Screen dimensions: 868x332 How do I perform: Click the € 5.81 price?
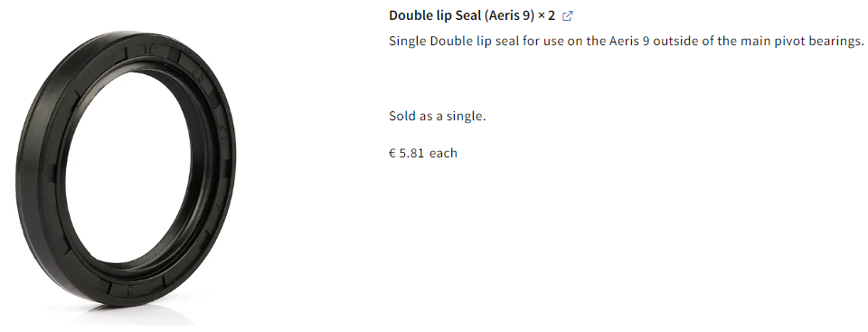click(x=406, y=153)
